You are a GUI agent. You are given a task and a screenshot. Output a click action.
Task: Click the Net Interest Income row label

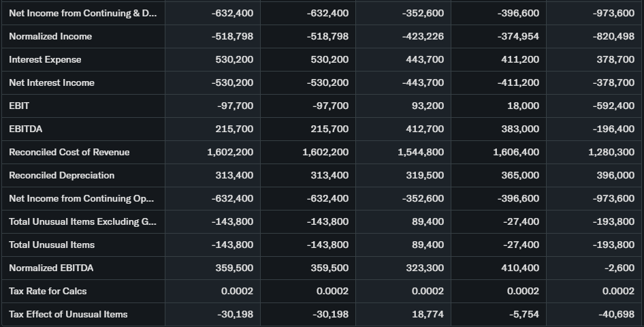(x=52, y=82)
